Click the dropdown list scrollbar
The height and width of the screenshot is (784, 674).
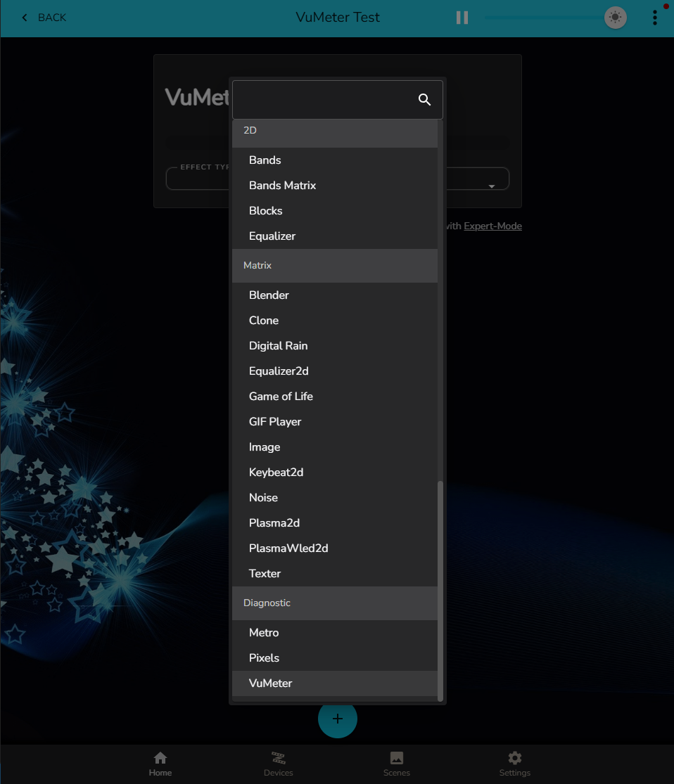tap(440, 591)
